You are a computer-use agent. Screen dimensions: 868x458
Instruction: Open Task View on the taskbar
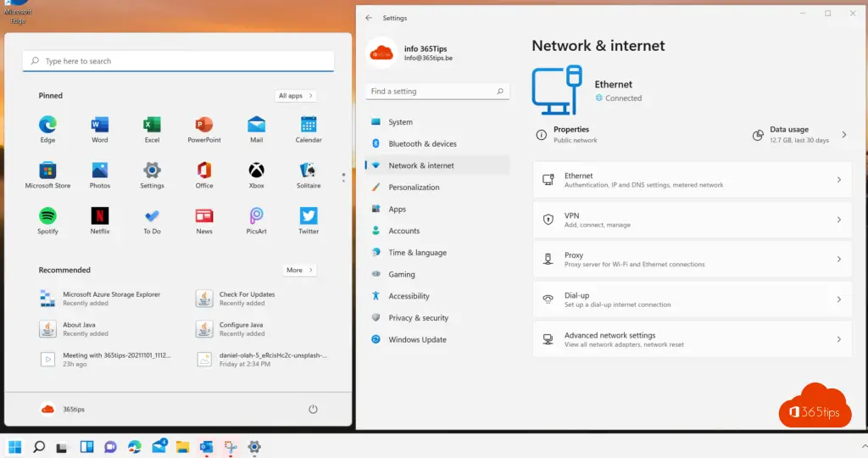pos(61,447)
